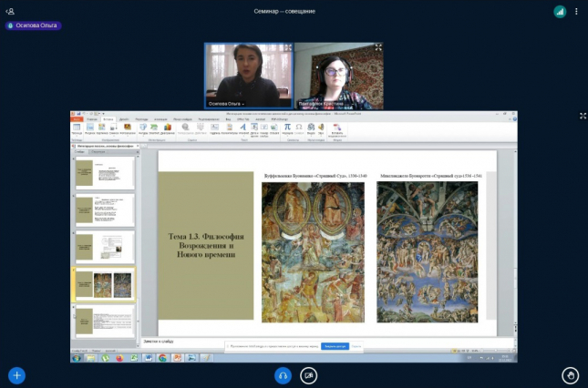Image resolution: width=588 pixels, height=388 pixels.
Task: Open the connection status indicator
Action: click(560, 11)
